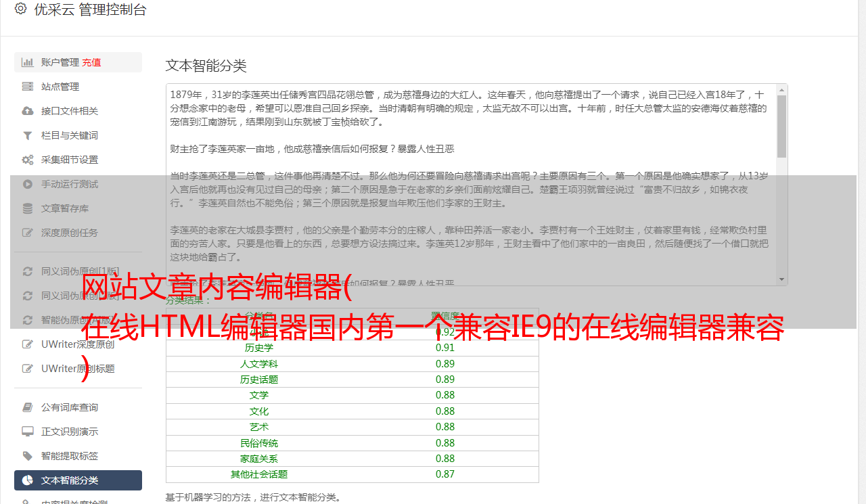Click the text area scrollbar down arrow

[781, 279]
